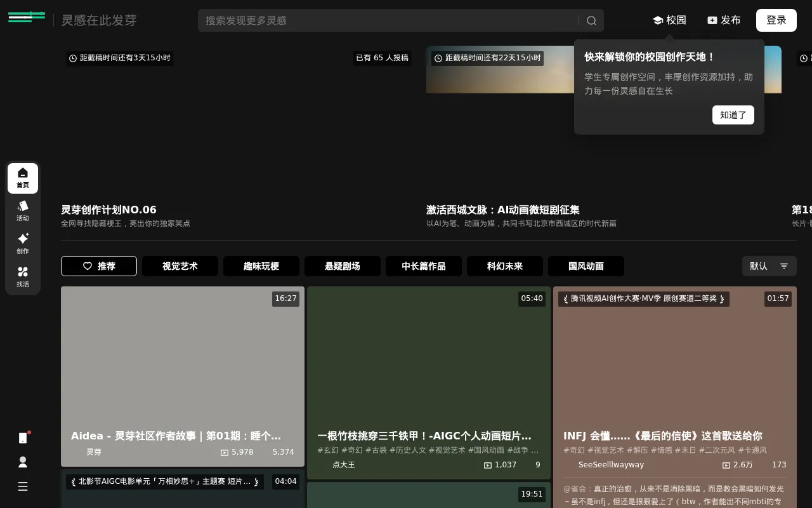Click the #历史人文 tag
Viewport: 812px width, 508px height.
tap(408, 450)
